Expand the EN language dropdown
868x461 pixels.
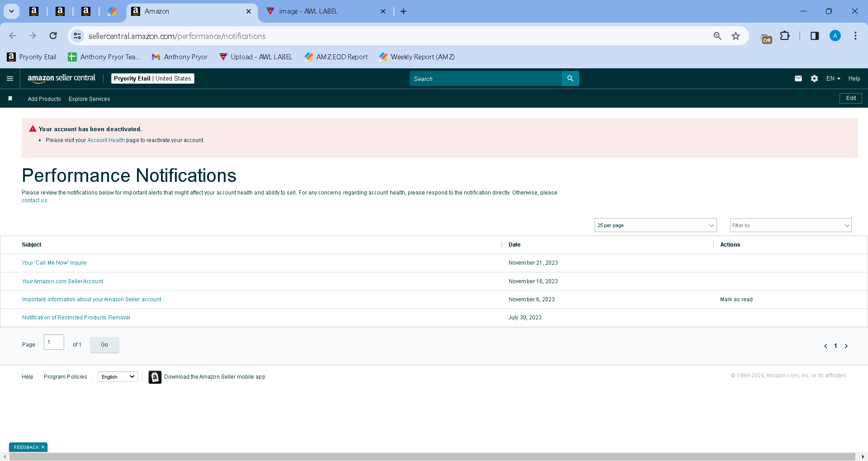click(833, 79)
